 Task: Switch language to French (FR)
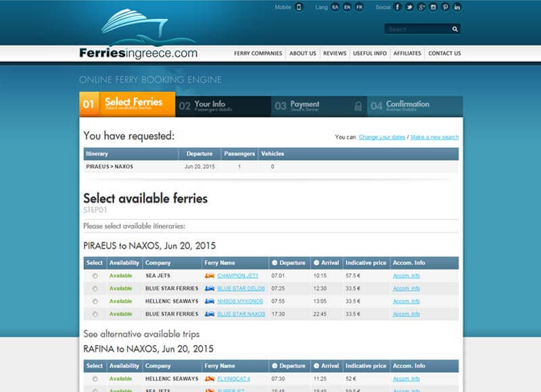point(359,7)
